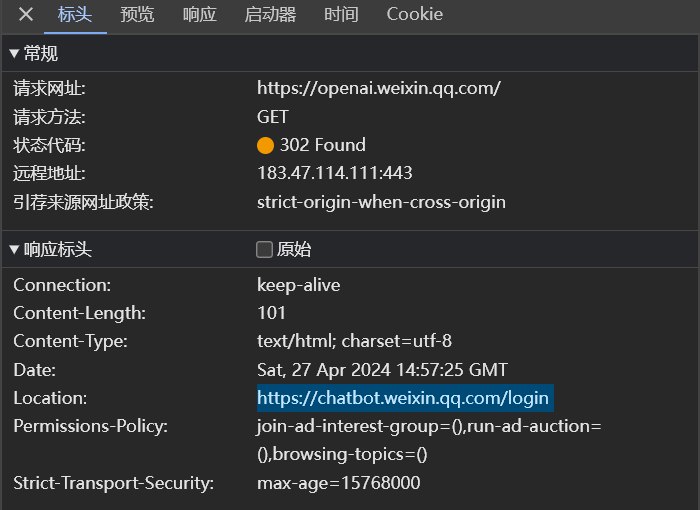Screen dimensions: 700x510
Task: Click the Strict-Transport-Security header name
Action: point(114,484)
